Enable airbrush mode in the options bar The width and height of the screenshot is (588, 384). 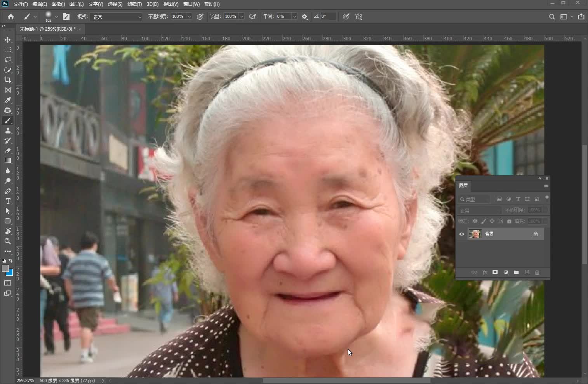[x=252, y=17]
